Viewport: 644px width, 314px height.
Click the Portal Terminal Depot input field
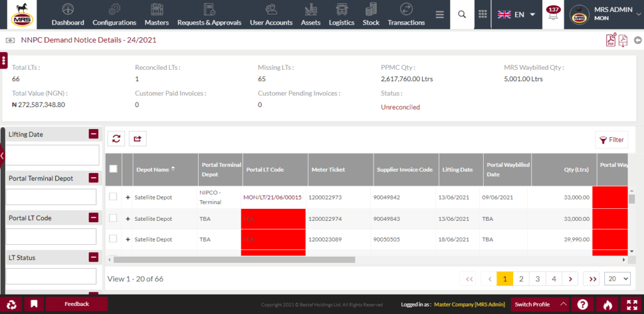(x=51, y=197)
